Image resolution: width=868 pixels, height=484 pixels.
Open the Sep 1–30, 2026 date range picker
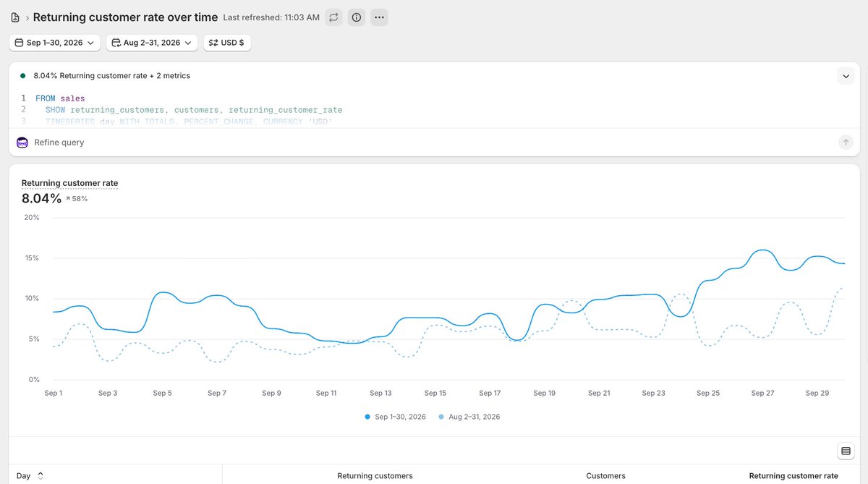pos(55,43)
